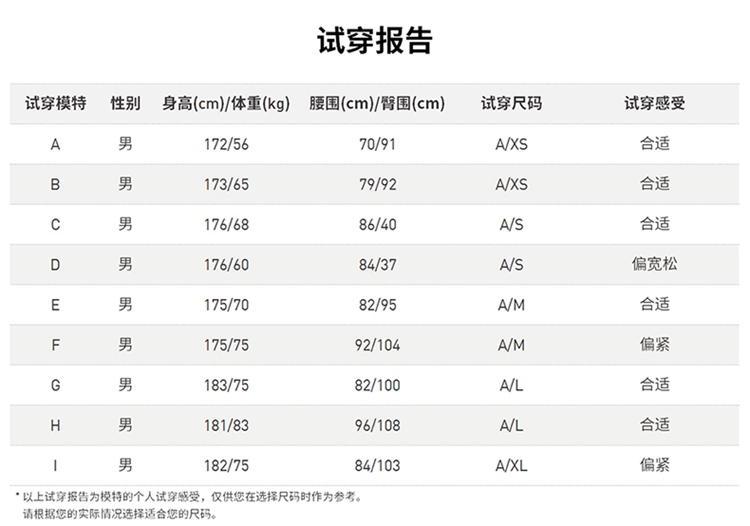
Task: Click the 96/108 waist/hip cell
Action: (377, 425)
